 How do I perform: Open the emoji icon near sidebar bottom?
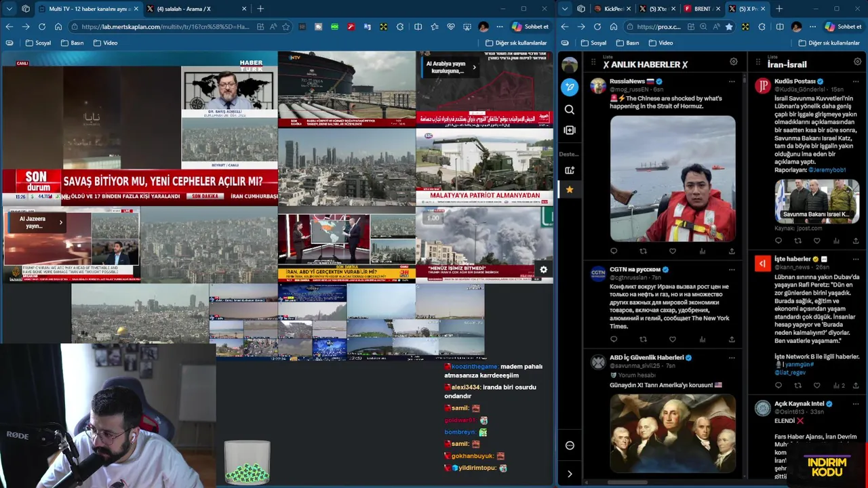tap(570, 445)
